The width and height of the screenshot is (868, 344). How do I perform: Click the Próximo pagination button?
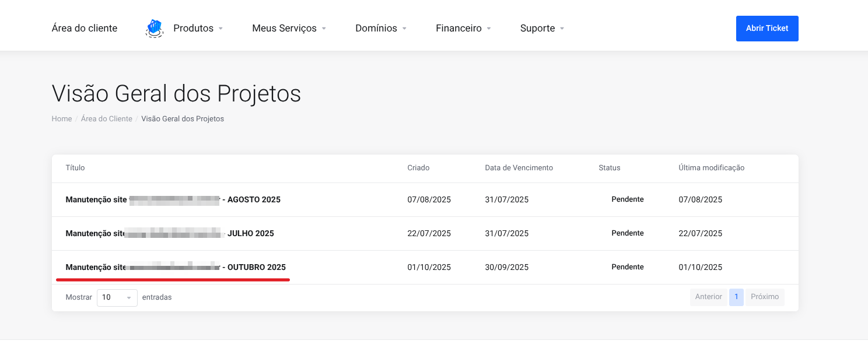point(764,297)
